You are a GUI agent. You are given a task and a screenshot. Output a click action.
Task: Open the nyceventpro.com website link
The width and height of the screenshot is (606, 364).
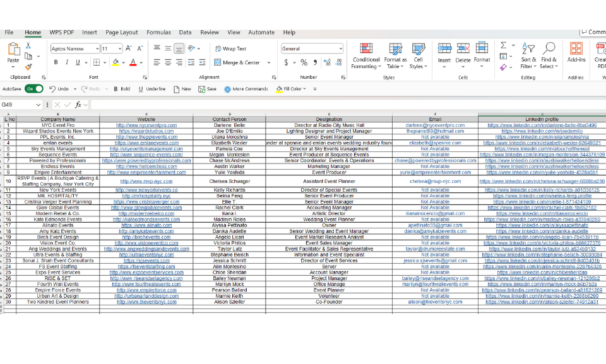click(146, 125)
